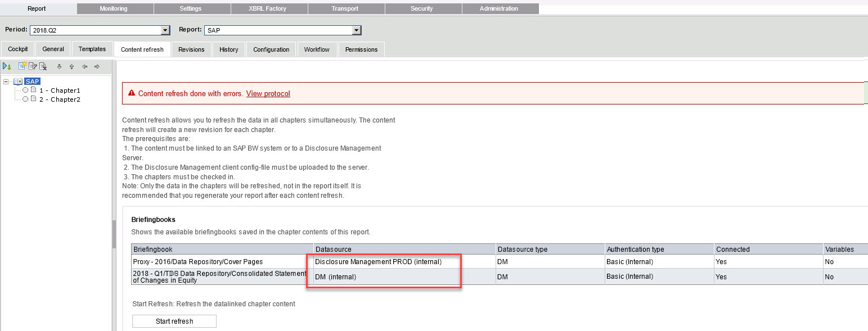Viewport: 868px width, 331px height.
Task: Click the SAP report book icon
Action: 18,81
